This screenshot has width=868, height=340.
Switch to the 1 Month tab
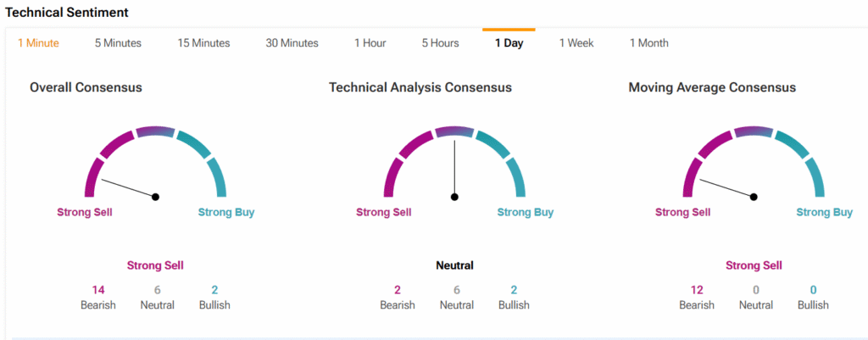[648, 43]
